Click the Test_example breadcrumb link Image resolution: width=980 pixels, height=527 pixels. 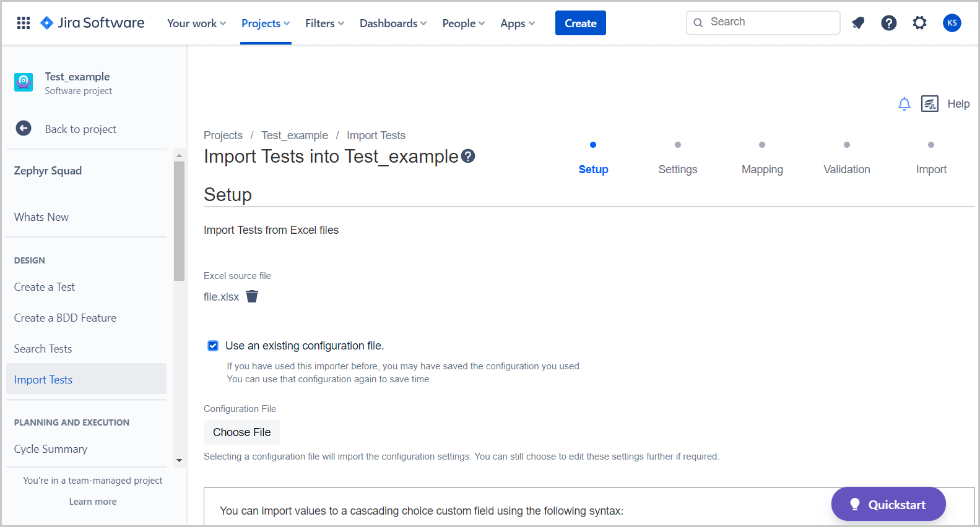295,135
